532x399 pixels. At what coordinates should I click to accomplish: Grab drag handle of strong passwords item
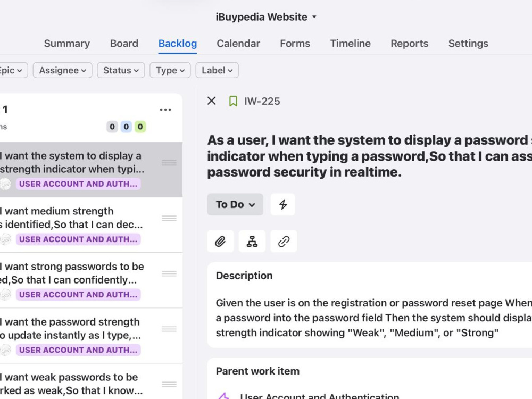[x=169, y=273]
